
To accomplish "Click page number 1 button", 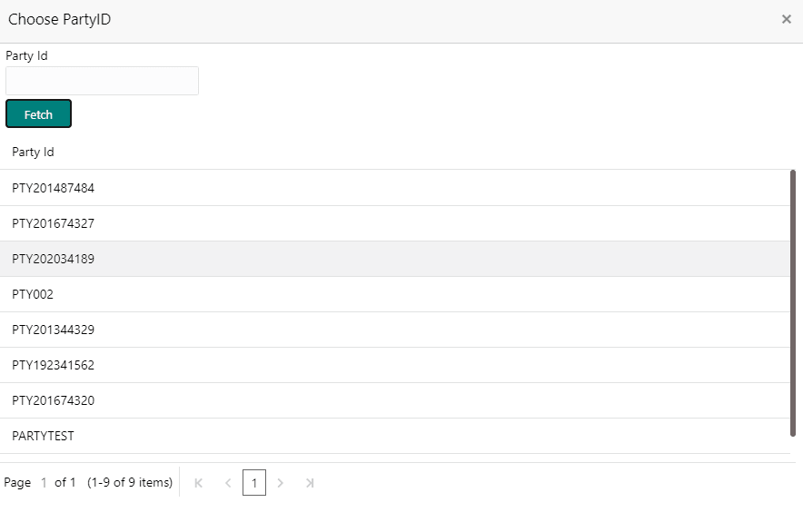I will point(254,483).
